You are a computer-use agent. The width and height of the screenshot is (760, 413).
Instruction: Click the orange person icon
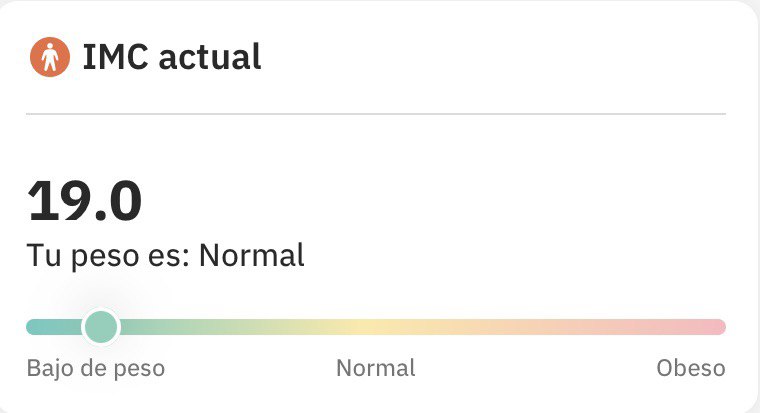(x=49, y=58)
